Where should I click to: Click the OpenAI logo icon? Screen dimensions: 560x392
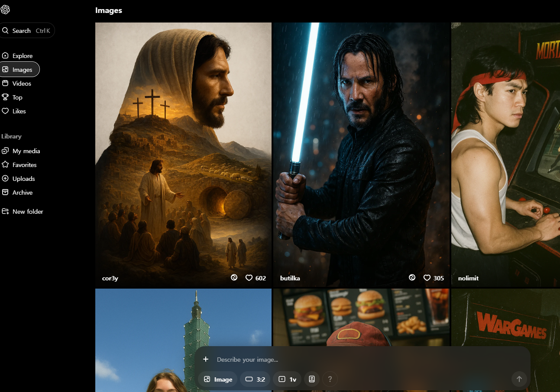click(5, 10)
